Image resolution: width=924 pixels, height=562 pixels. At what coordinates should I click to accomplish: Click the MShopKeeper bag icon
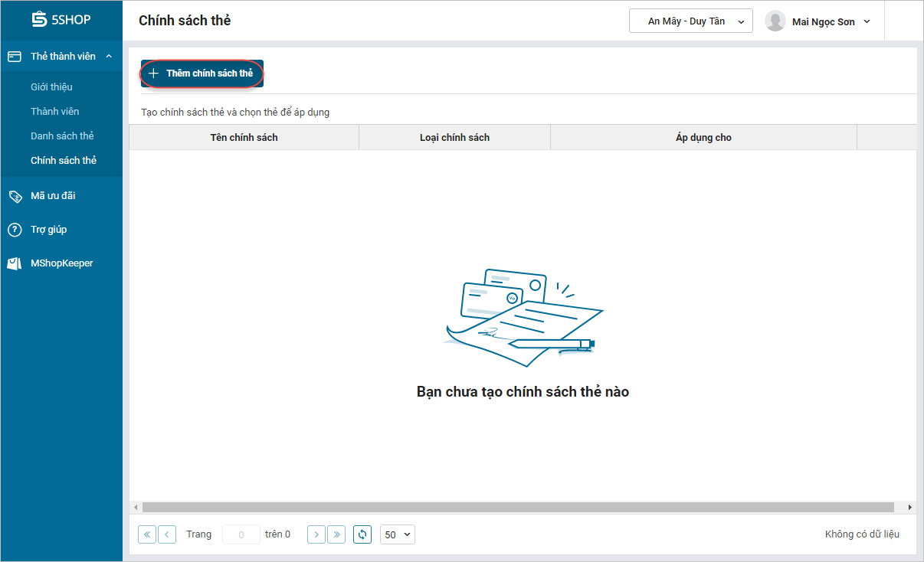(x=15, y=263)
